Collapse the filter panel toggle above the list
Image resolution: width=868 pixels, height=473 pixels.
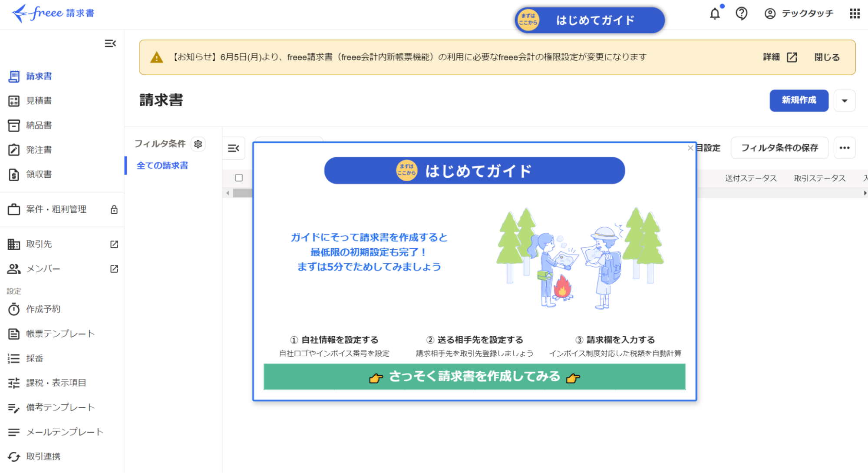click(x=234, y=148)
